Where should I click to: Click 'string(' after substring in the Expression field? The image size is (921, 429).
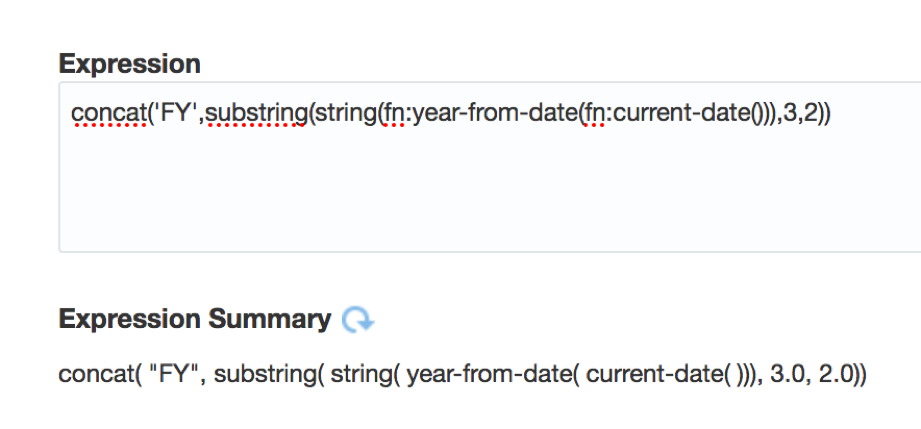tap(344, 114)
